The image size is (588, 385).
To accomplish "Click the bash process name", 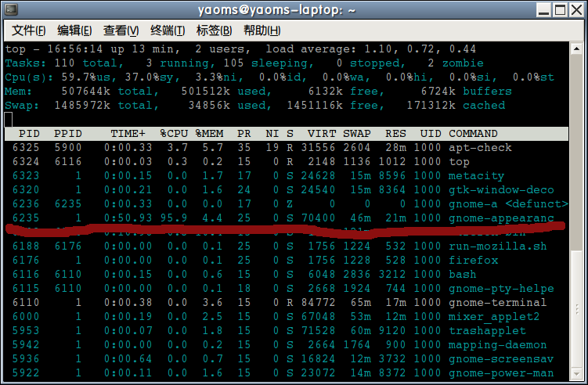I will point(463,275).
